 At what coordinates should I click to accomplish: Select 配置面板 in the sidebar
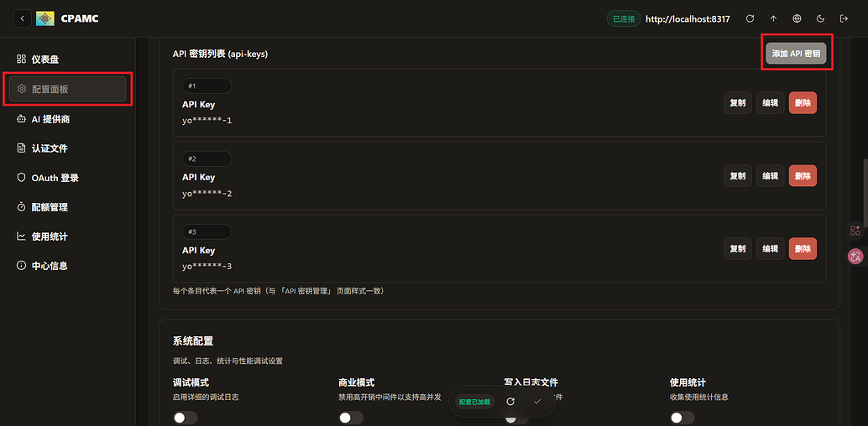tap(67, 89)
